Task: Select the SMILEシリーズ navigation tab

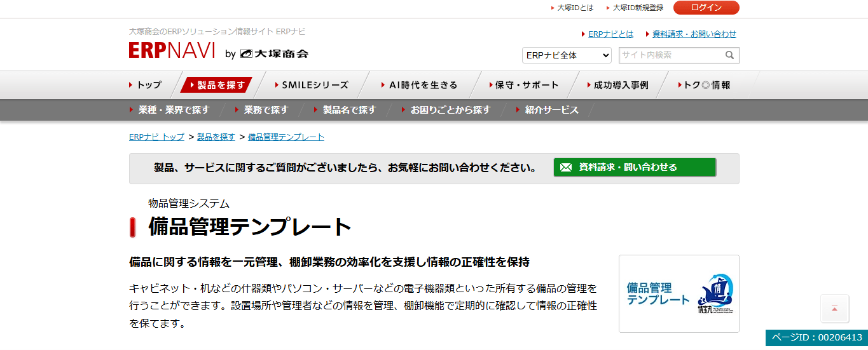Action: click(315, 84)
